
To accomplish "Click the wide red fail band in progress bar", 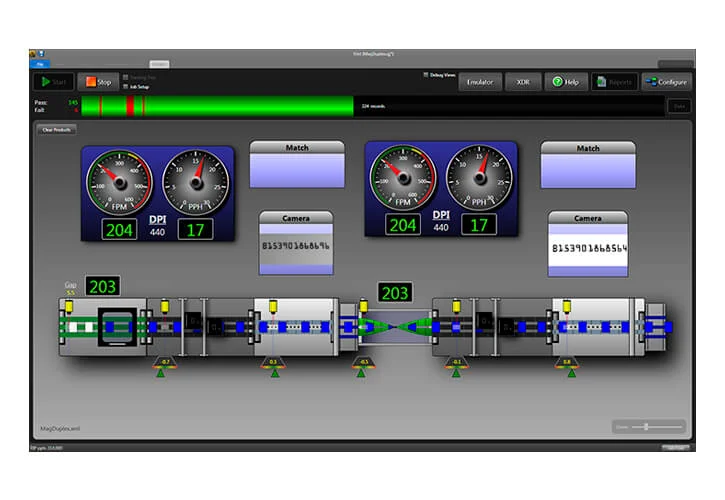I will [x=130, y=106].
